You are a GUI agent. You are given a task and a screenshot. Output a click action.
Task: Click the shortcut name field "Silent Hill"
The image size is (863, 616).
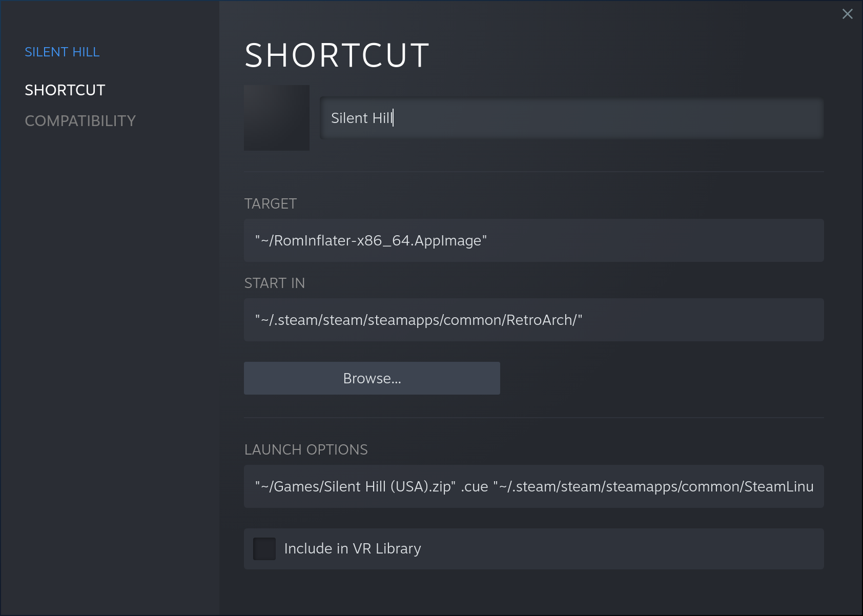click(571, 118)
